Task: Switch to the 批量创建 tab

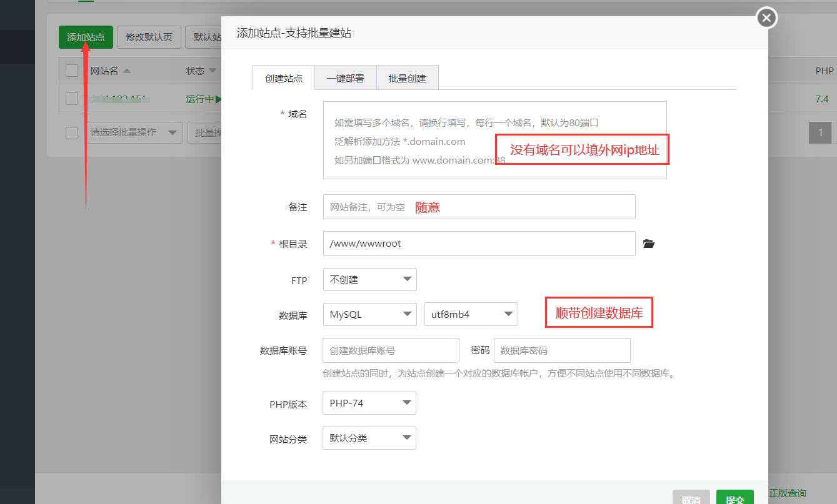Action: point(407,78)
